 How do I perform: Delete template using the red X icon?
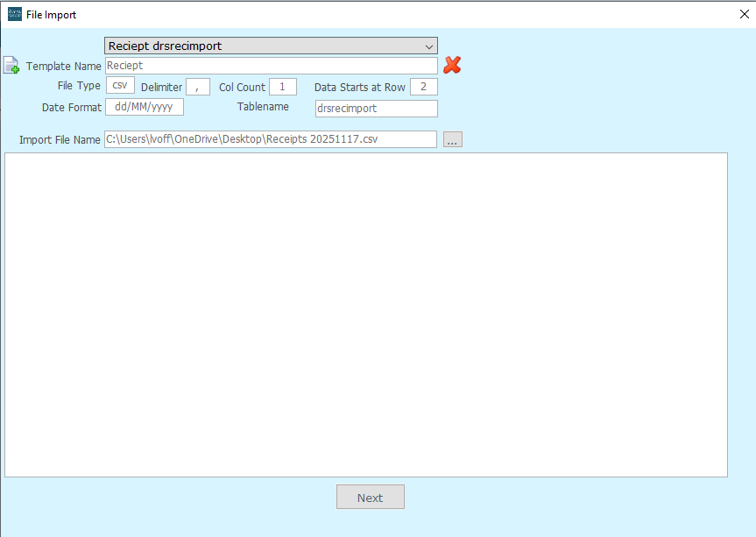tap(452, 65)
